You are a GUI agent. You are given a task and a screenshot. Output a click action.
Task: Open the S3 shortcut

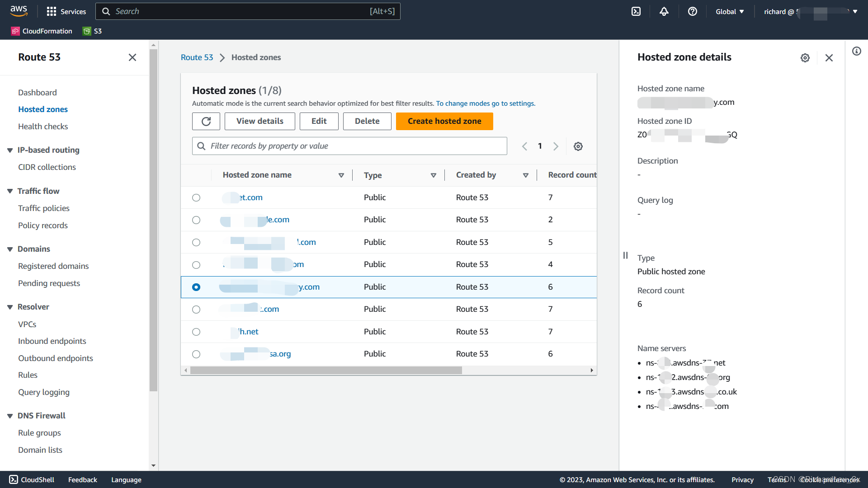[92, 31]
